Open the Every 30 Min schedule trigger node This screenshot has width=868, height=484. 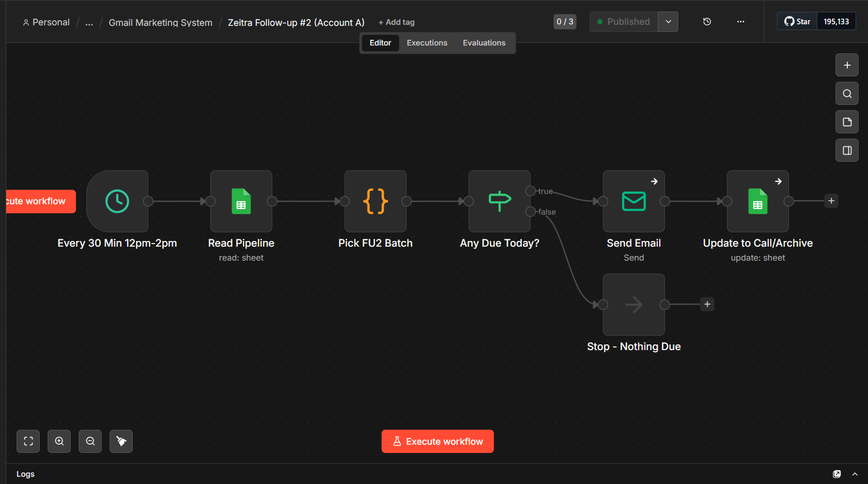[x=117, y=201]
